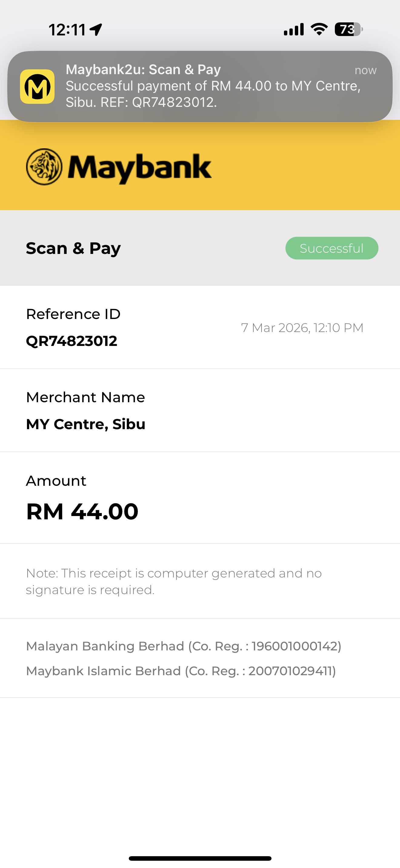Tap the battery indicator in status bar
400x868 pixels.
pos(348,29)
